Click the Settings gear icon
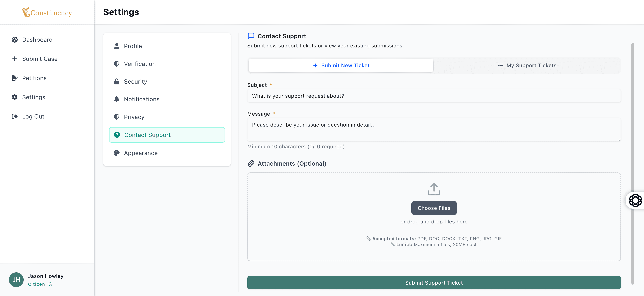 (x=14, y=97)
